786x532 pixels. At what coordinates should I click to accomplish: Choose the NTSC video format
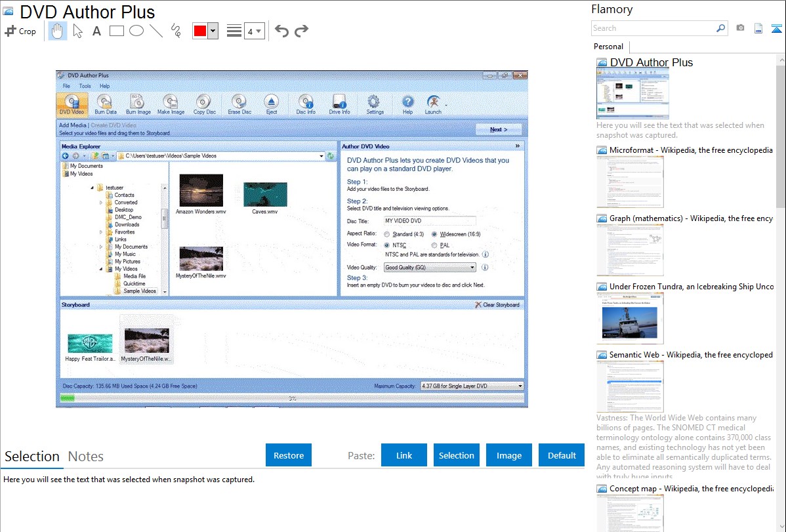click(x=386, y=245)
